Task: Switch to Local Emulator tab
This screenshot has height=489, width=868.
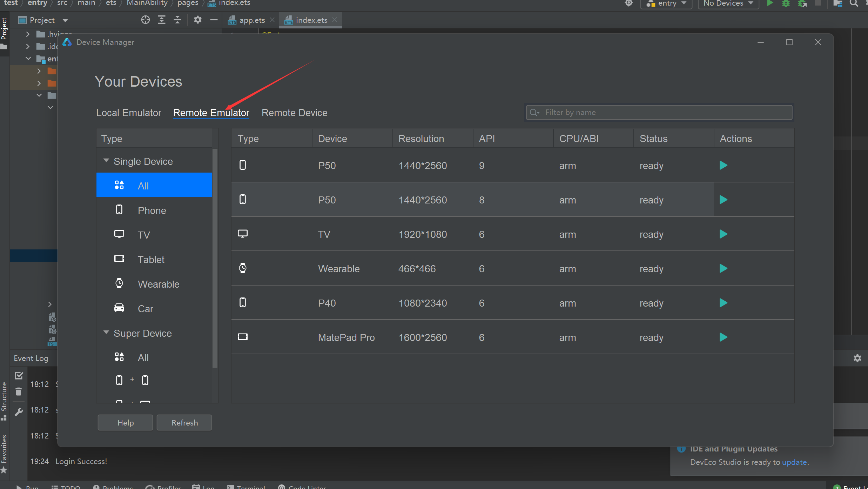Action: tap(128, 113)
